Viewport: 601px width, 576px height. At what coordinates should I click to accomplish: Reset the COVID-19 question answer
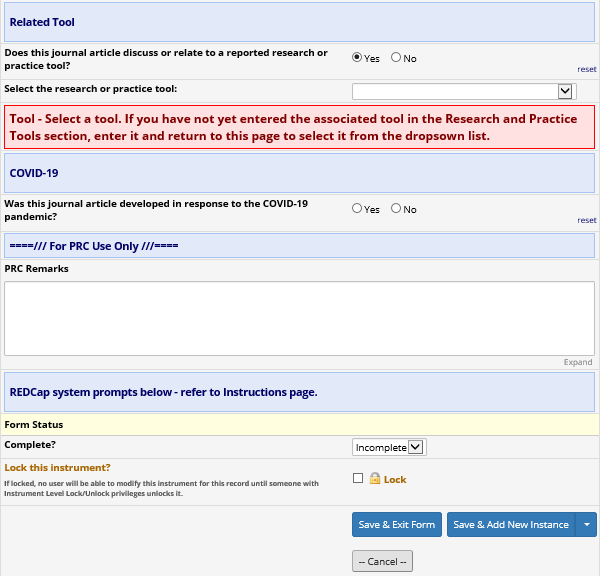(586, 220)
